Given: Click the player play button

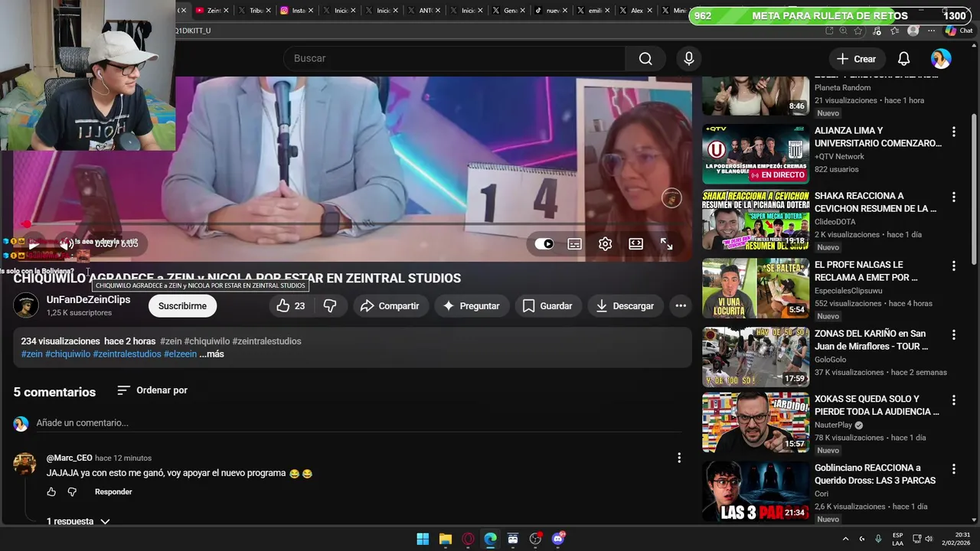Looking at the screenshot, I should pyautogui.click(x=33, y=245).
